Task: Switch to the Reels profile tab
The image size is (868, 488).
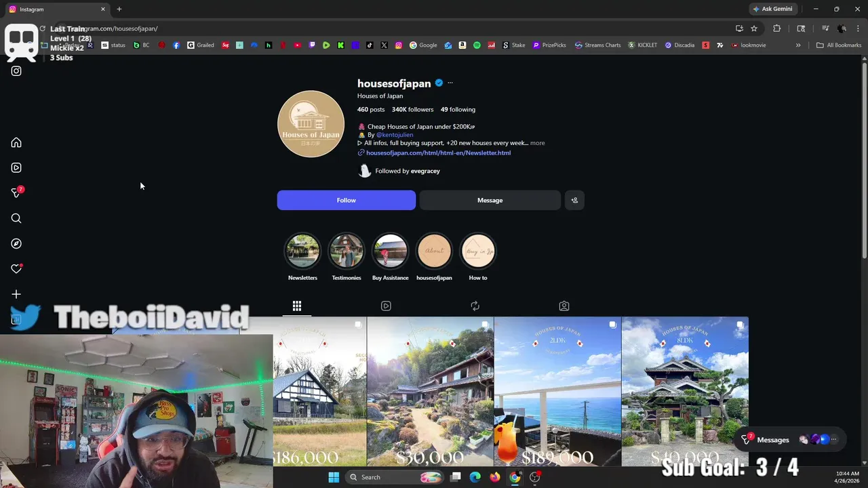Action: click(x=386, y=306)
